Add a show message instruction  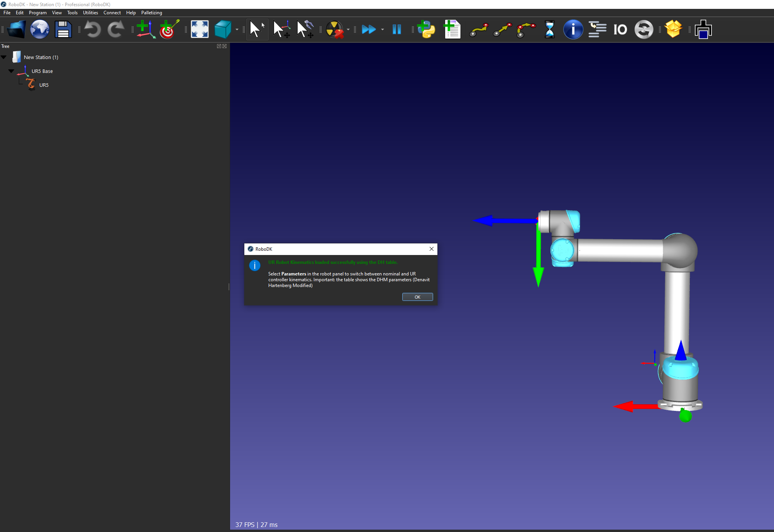[x=573, y=29]
